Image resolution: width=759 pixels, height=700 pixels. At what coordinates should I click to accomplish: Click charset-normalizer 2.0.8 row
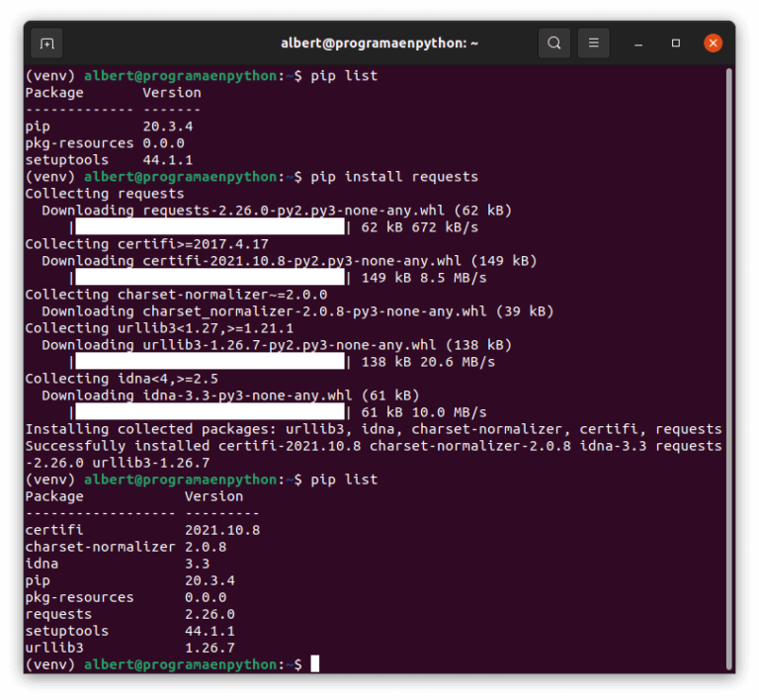click(126, 547)
